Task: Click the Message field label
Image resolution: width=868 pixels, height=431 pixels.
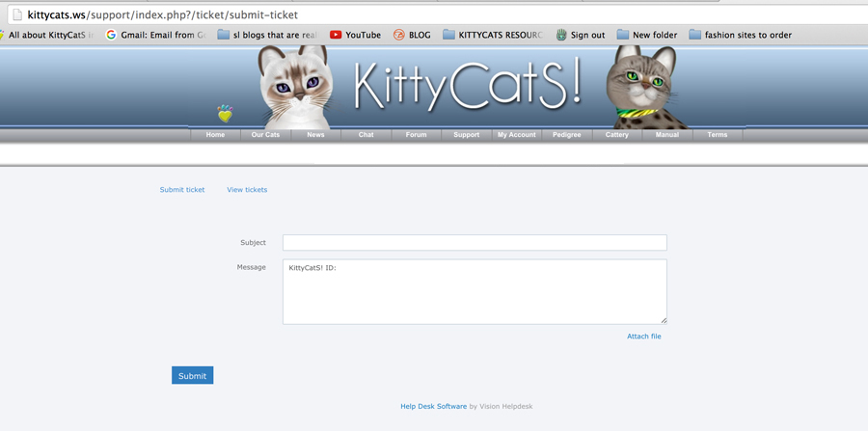Action: (252, 267)
